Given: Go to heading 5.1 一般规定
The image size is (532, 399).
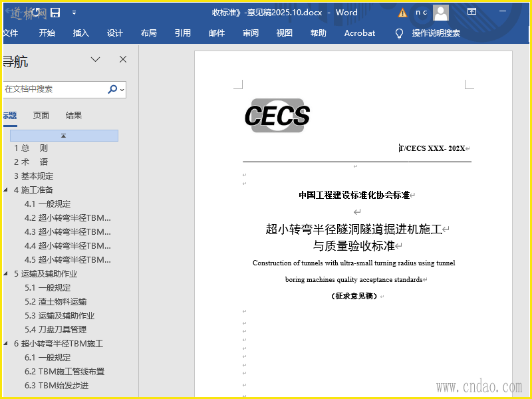Looking at the screenshot, I should click(x=47, y=288).
